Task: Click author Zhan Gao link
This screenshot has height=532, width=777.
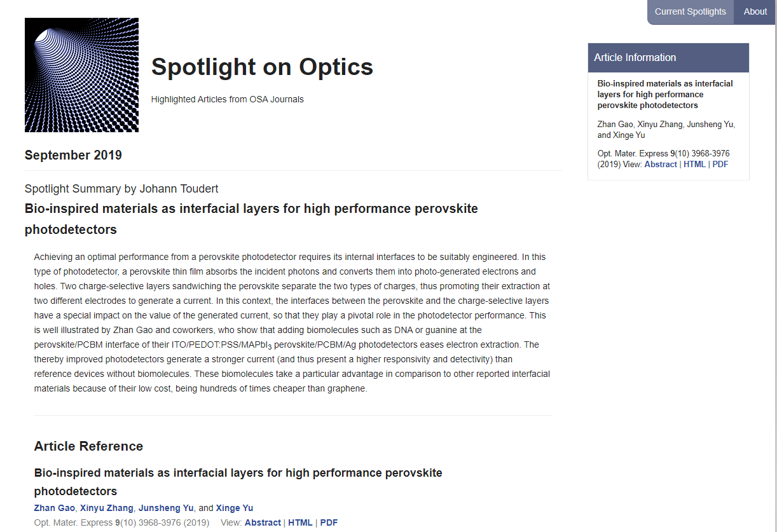Action: point(55,508)
